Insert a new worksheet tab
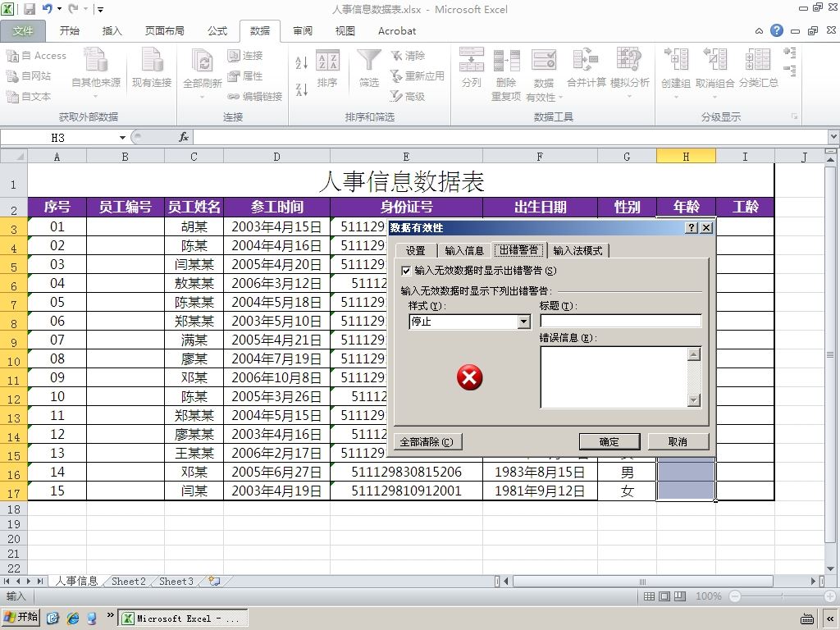This screenshot has height=630, width=840. (215, 582)
